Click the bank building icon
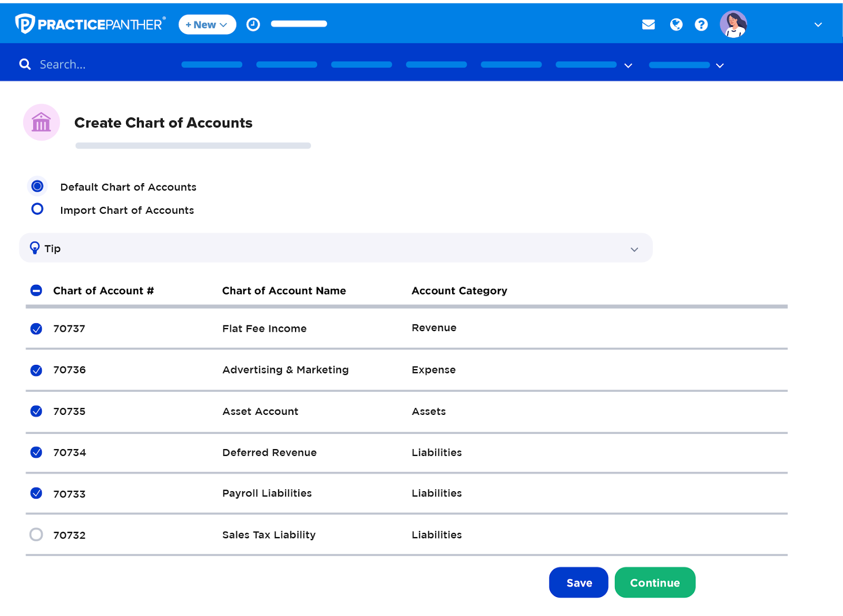 pos(41,123)
